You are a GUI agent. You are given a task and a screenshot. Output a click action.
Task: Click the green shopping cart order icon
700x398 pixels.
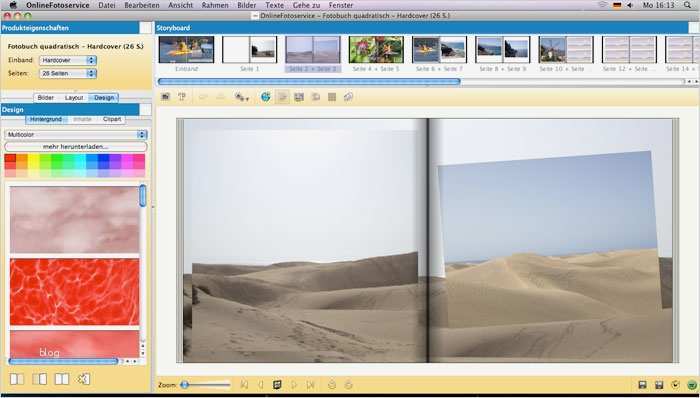(692, 385)
